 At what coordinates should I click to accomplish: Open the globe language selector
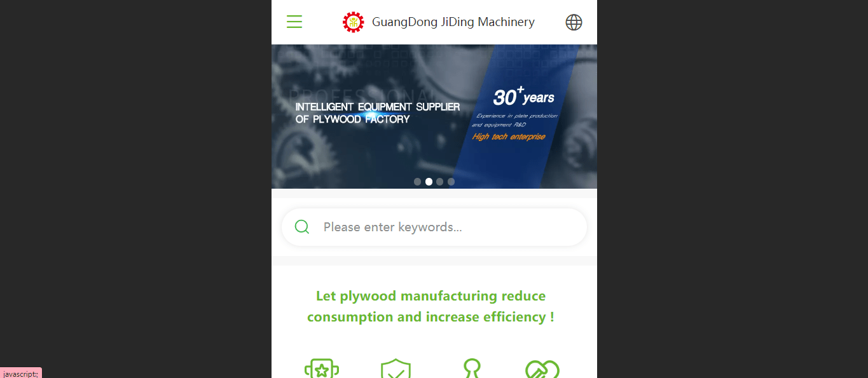point(574,22)
